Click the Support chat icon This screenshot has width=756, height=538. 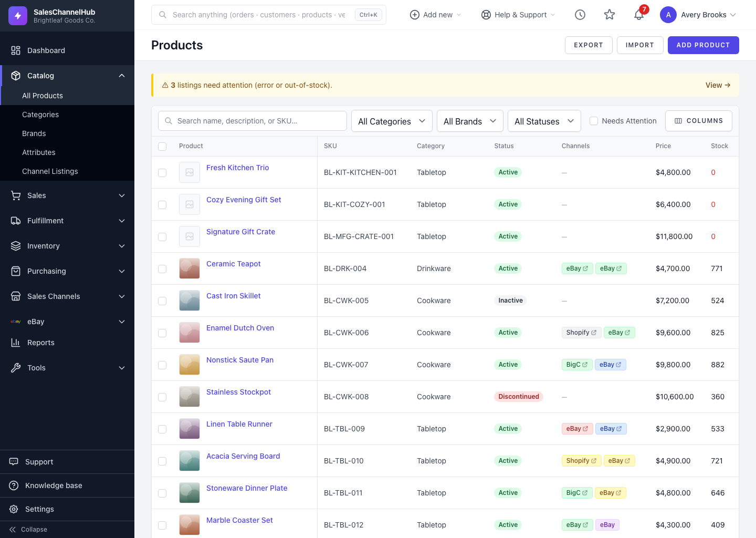(x=14, y=462)
